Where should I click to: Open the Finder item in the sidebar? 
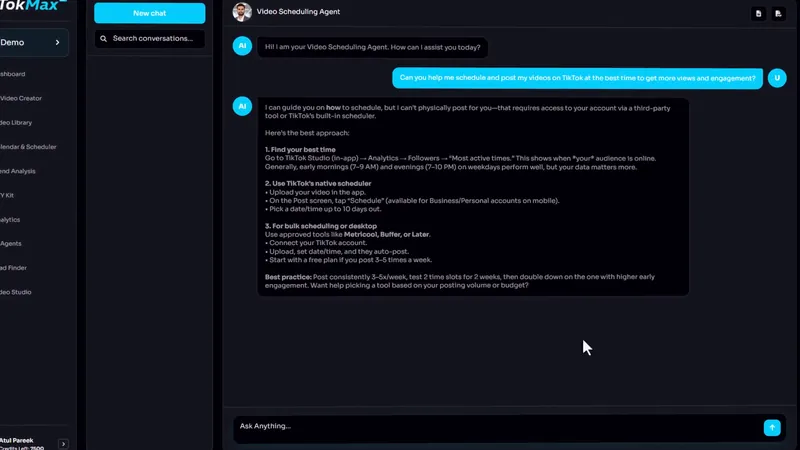(x=13, y=267)
